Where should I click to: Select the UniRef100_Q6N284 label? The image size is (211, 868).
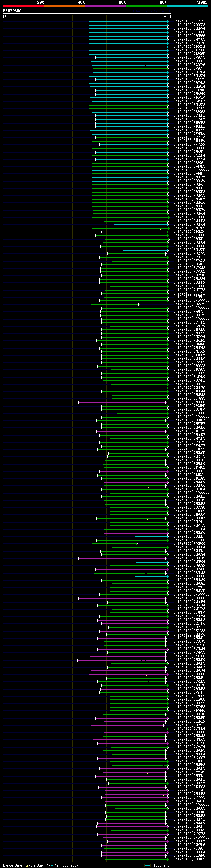(189, 279)
